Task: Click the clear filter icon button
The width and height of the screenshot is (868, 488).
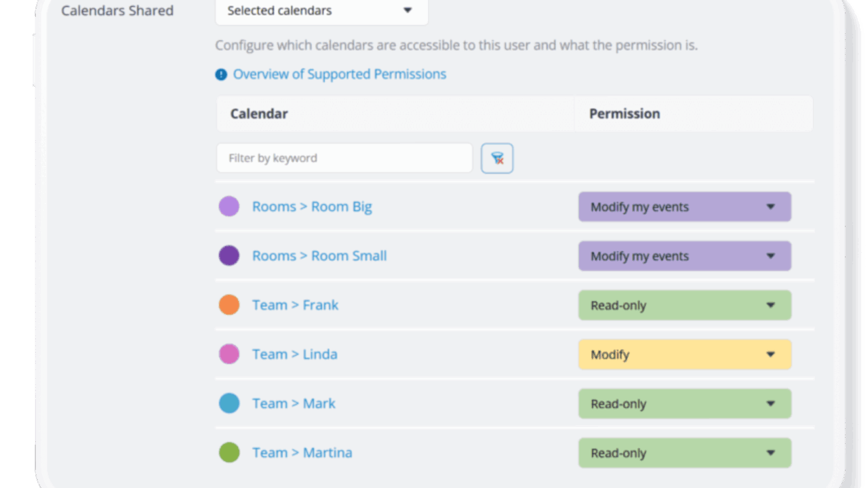Action: [497, 159]
